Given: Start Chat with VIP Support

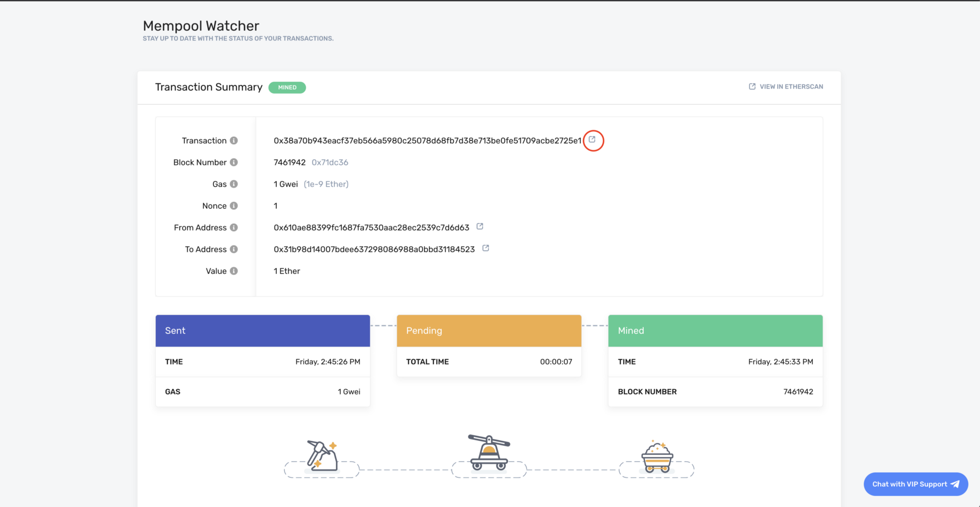Looking at the screenshot, I should [915, 484].
